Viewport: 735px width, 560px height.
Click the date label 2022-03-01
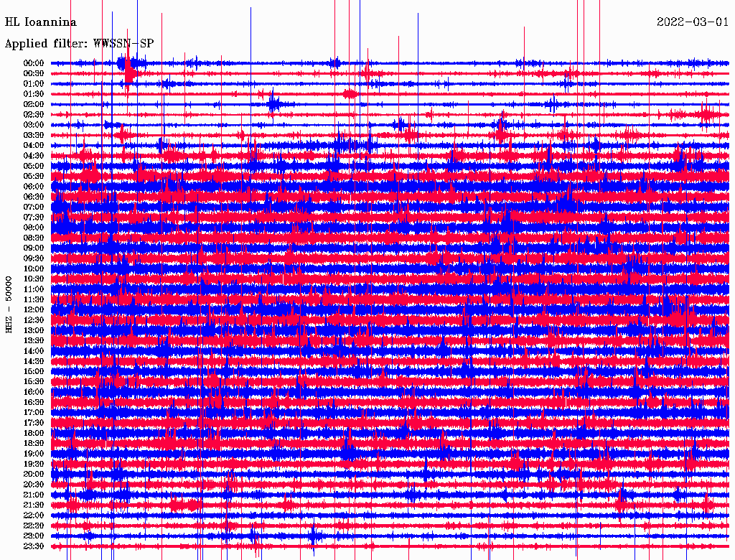coord(693,22)
